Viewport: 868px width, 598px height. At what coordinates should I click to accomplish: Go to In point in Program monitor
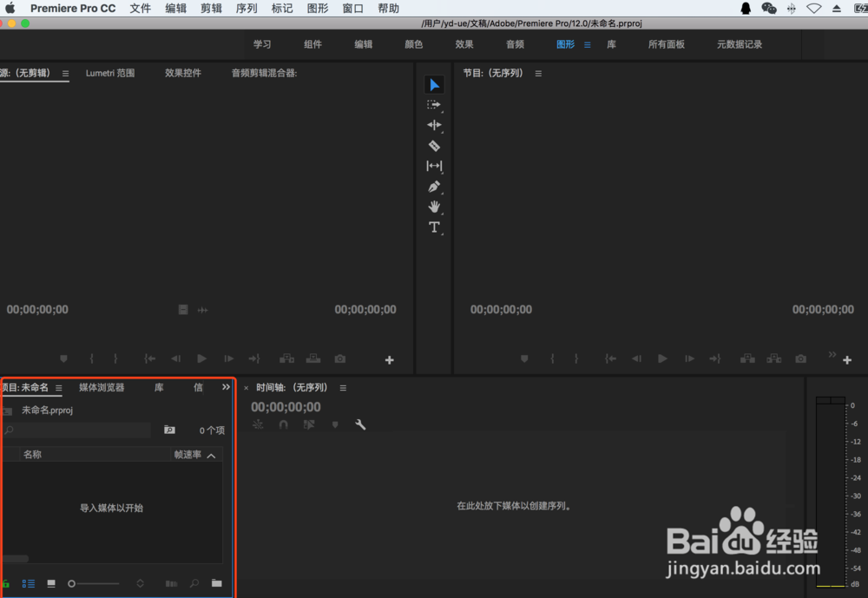pos(610,358)
